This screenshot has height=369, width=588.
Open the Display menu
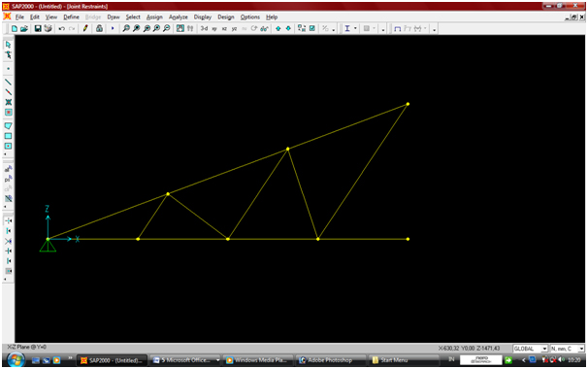[x=203, y=17]
